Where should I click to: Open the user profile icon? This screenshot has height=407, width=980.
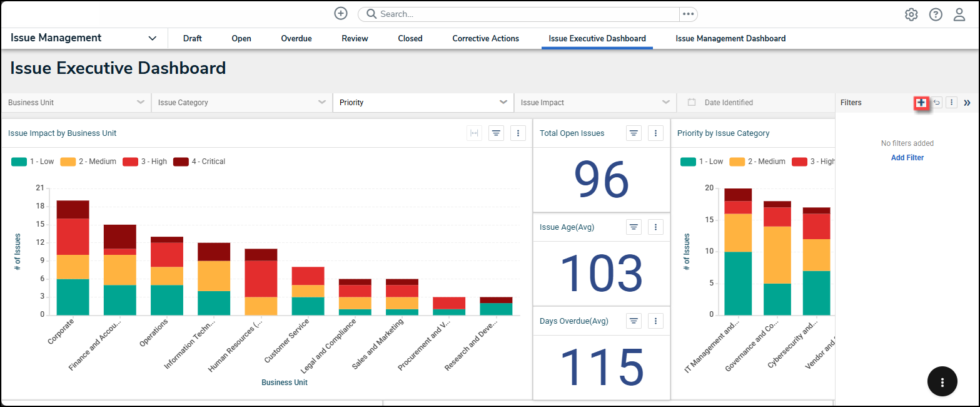[959, 14]
